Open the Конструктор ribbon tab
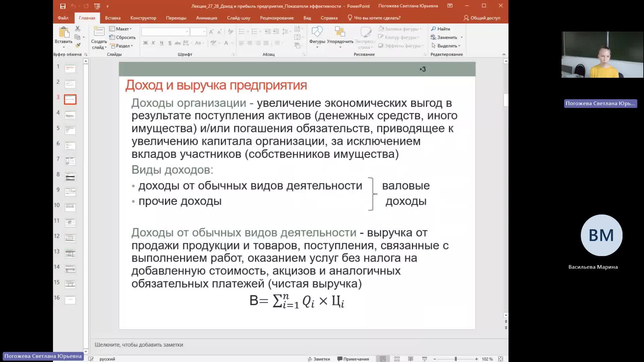 pyautogui.click(x=143, y=18)
